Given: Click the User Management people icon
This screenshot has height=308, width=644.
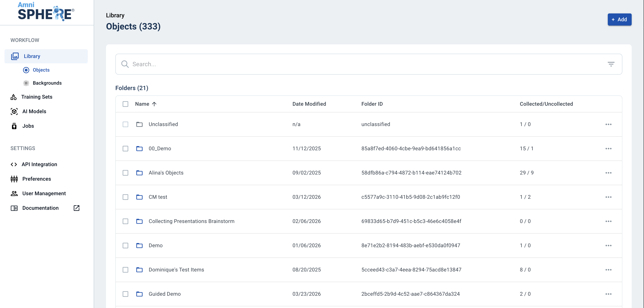Looking at the screenshot, I should [x=14, y=193].
